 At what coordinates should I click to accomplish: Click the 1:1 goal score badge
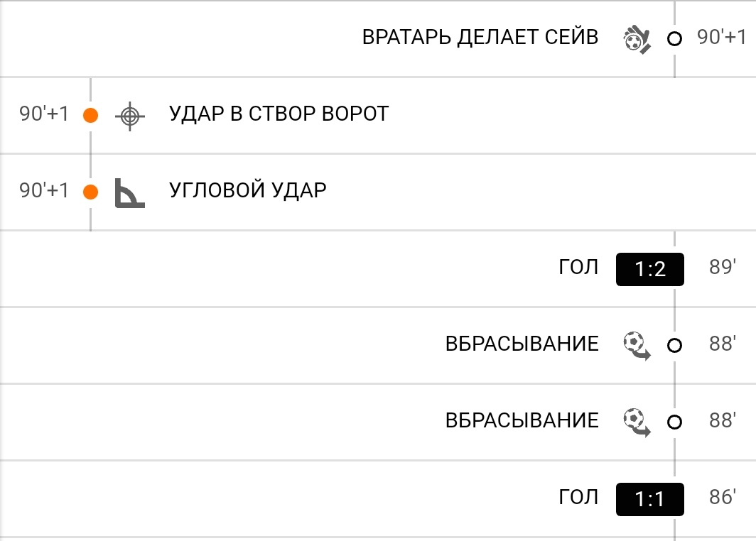[650, 499]
